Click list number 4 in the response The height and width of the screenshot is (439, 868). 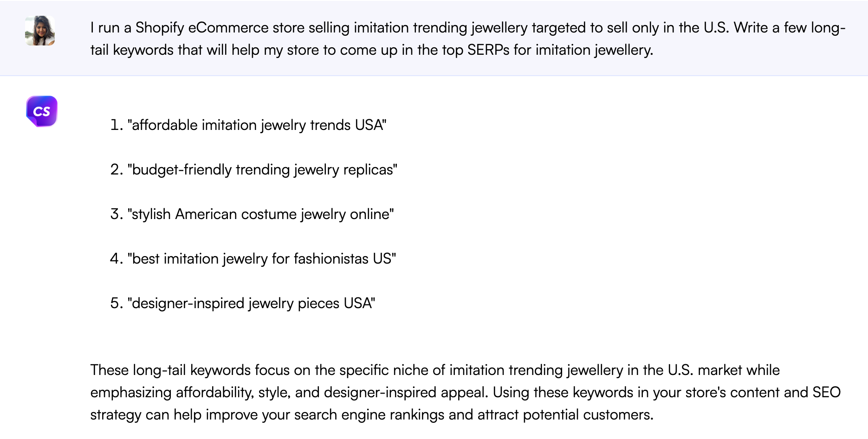(116, 259)
